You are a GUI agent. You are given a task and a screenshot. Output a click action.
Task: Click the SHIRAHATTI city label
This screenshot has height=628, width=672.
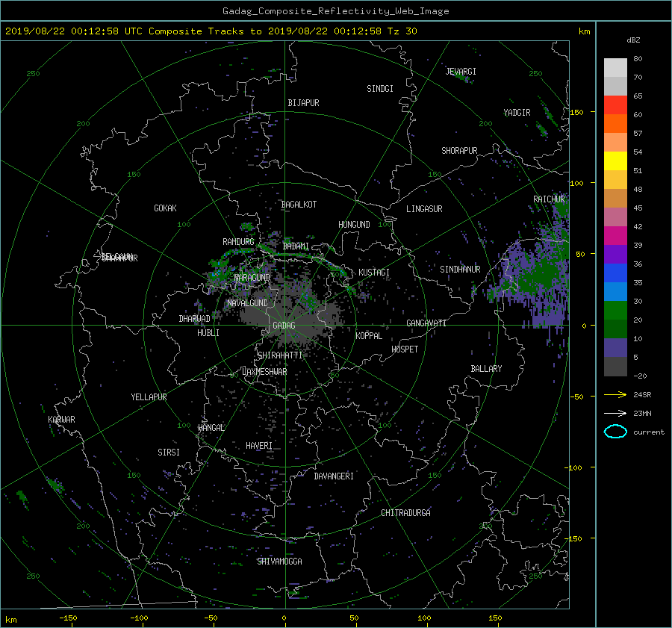pyautogui.click(x=280, y=355)
